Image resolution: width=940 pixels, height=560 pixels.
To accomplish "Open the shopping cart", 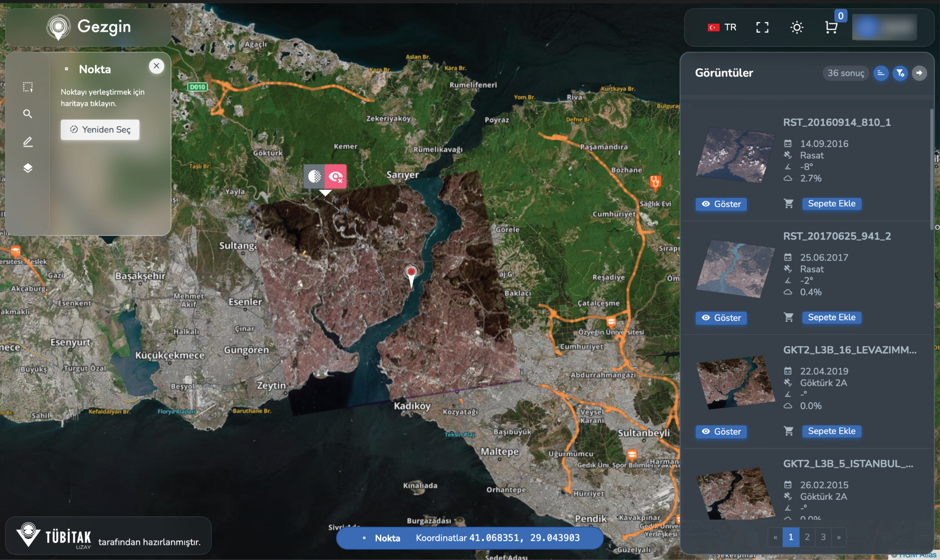I will click(831, 27).
